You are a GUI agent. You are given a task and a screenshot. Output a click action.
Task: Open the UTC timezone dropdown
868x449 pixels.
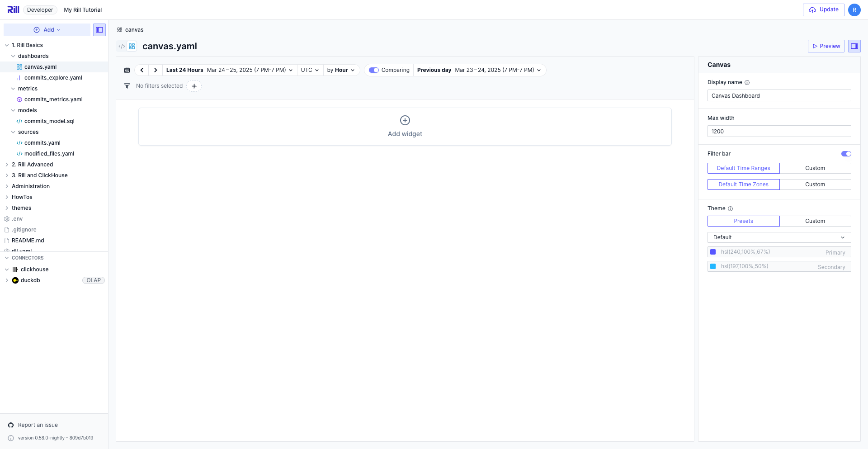point(310,70)
